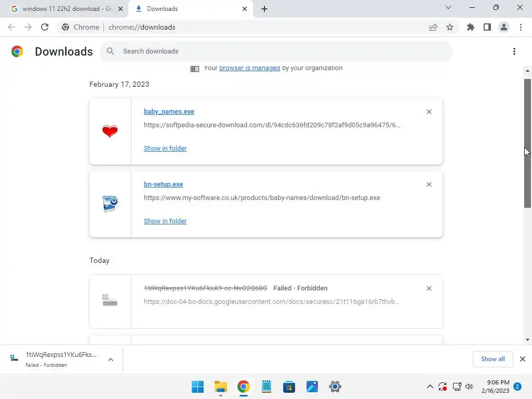
Task: Open the clock and date panel
Action: (x=495, y=387)
